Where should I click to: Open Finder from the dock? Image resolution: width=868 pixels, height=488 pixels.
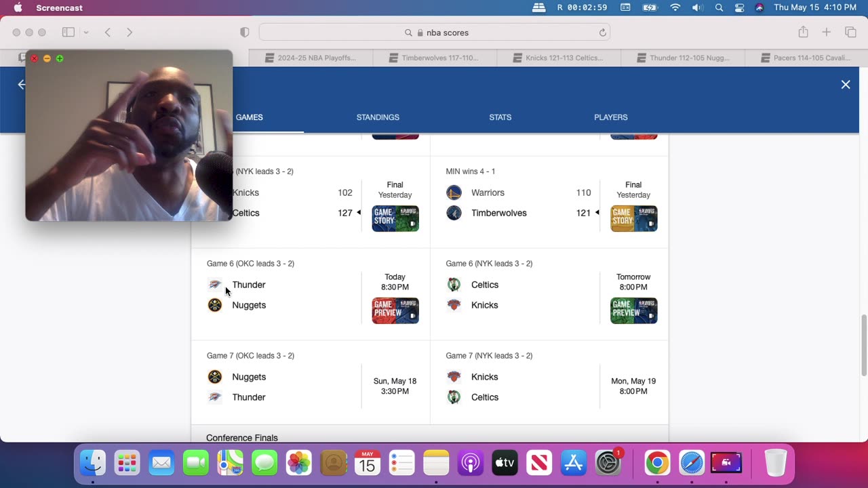[x=93, y=464]
